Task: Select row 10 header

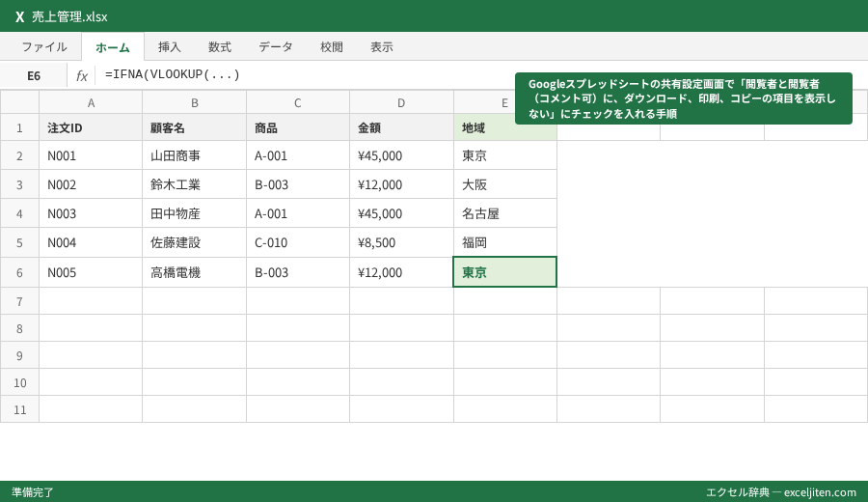Action: click(x=19, y=383)
